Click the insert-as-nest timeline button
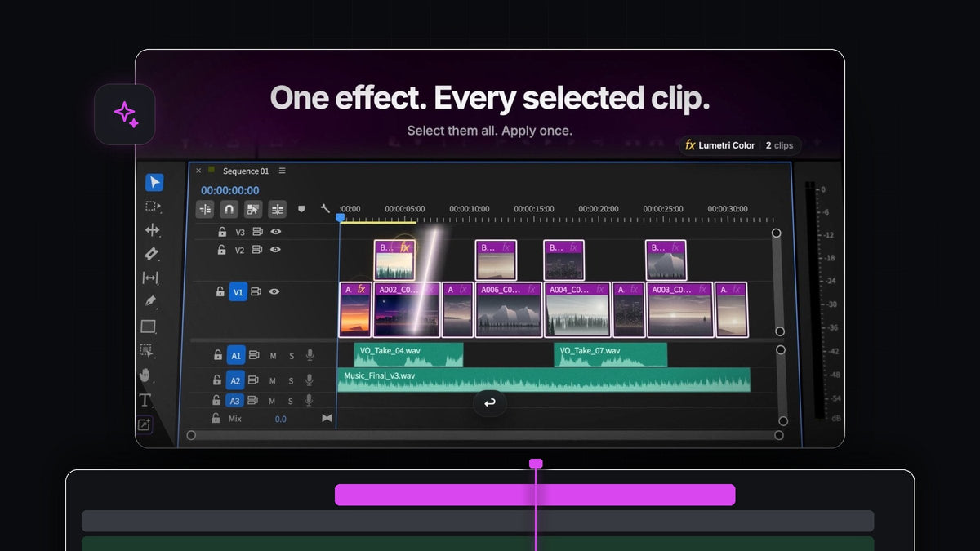Viewport: 980px width, 551px height. click(205, 210)
